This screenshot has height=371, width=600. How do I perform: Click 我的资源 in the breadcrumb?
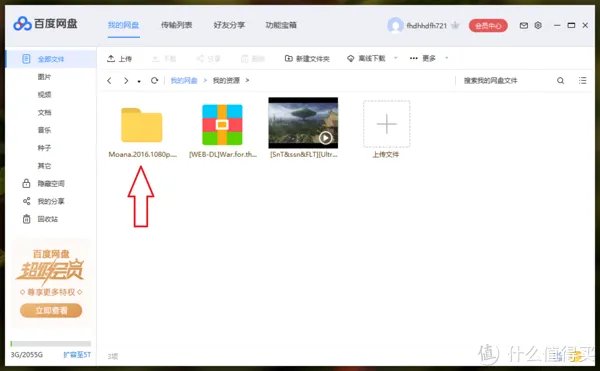[226, 80]
